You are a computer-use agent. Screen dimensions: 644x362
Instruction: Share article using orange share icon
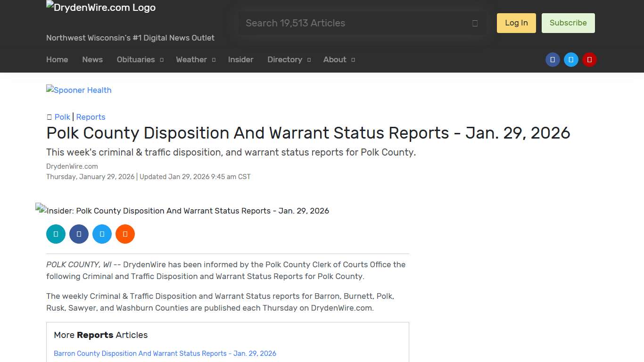125,234
